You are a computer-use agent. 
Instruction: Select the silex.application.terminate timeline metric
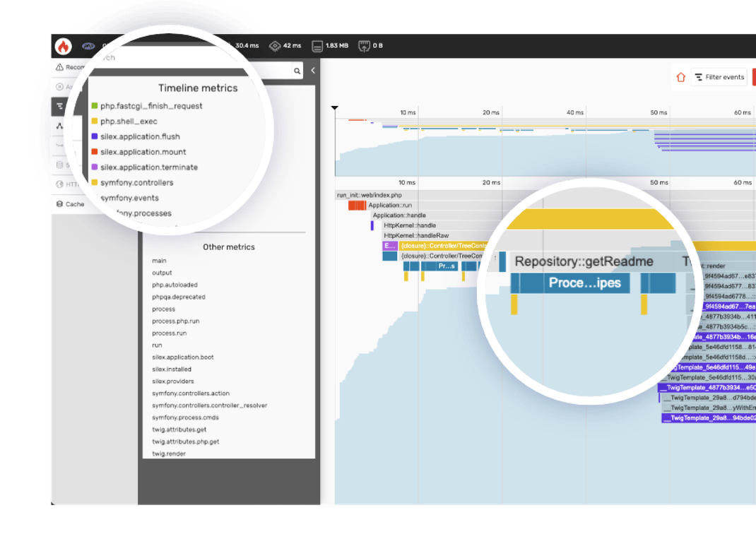(x=149, y=167)
